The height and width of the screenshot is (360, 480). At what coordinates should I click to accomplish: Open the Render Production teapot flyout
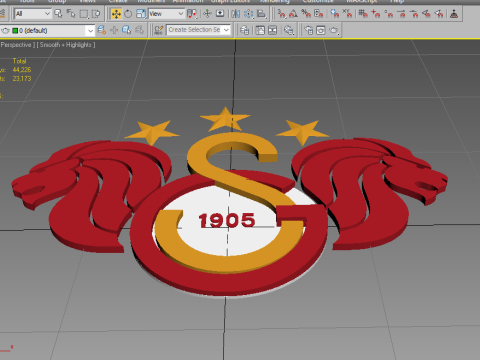334,30
